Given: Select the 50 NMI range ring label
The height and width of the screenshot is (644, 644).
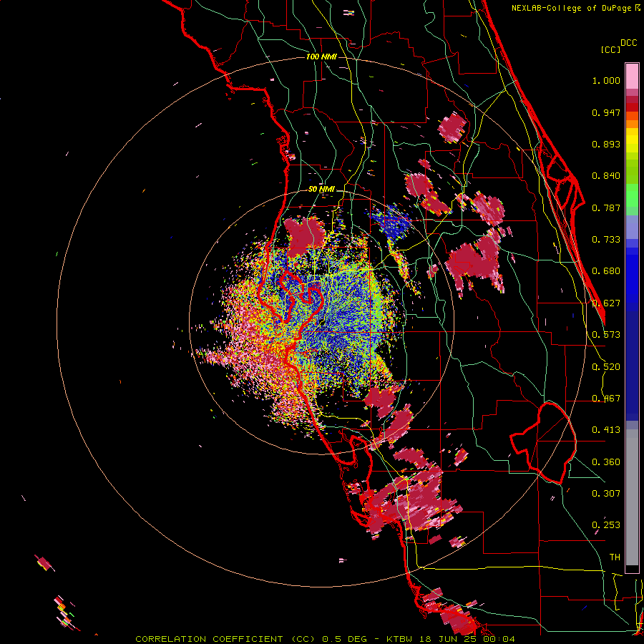Looking at the screenshot, I should (x=321, y=190).
